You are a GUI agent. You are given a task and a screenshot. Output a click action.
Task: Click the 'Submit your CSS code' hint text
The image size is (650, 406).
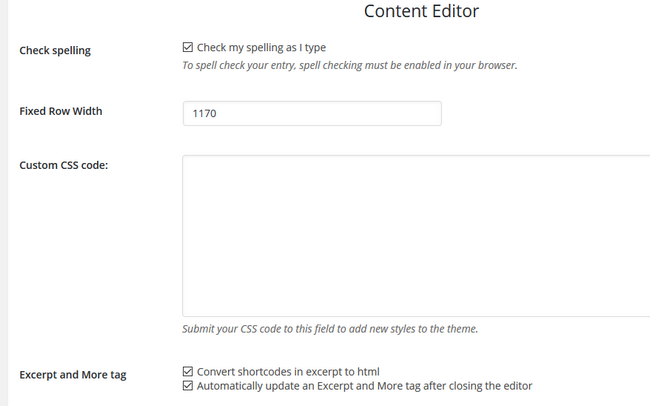tap(330, 329)
